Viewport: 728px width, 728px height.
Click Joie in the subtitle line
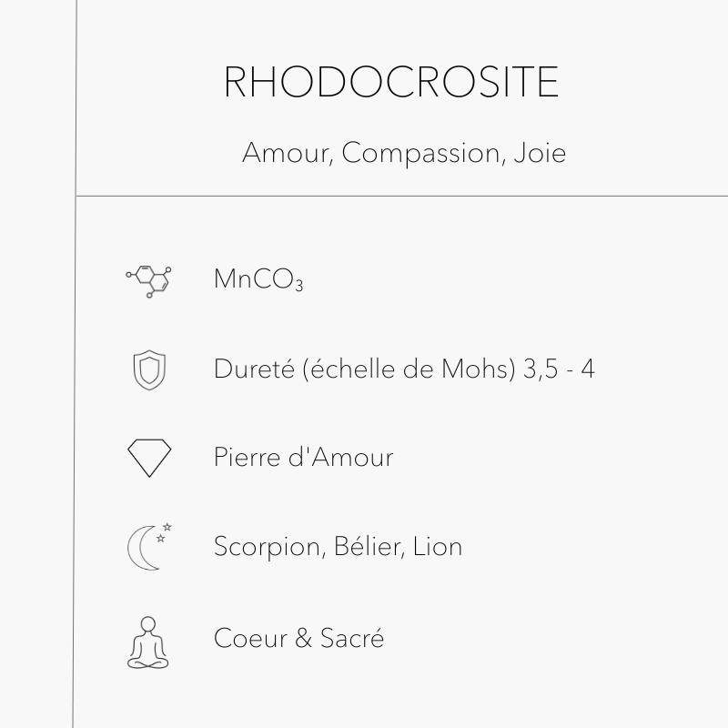tap(539, 153)
